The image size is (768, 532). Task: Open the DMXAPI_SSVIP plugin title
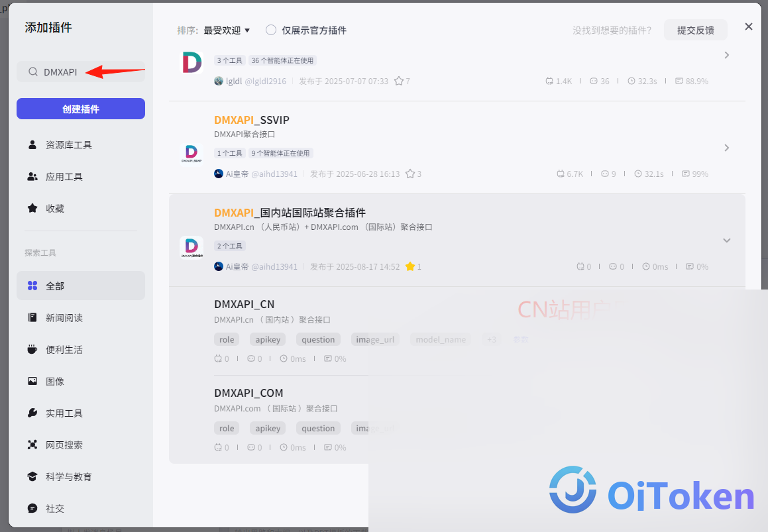(x=252, y=120)
